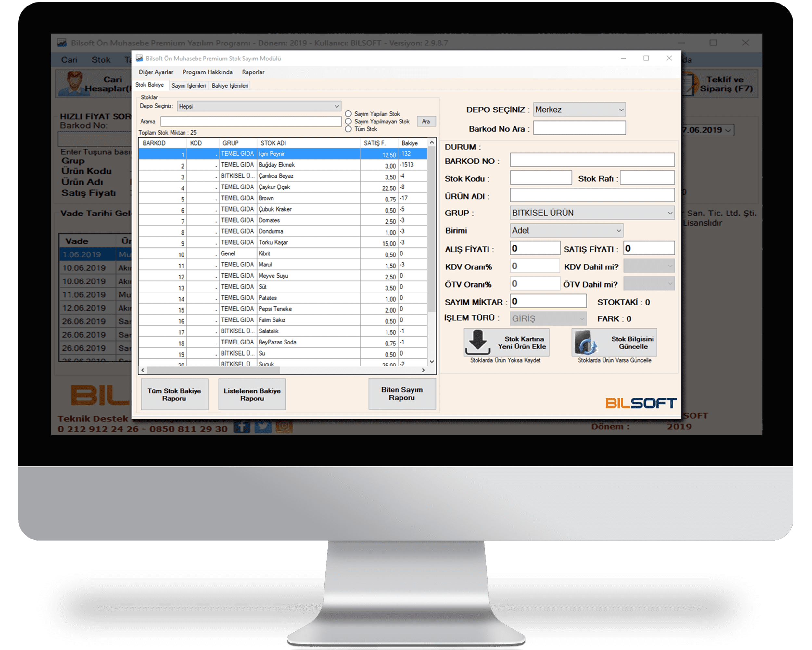Click the Ara search button
The width and height of the screenshot is (812, 650).
426,121
